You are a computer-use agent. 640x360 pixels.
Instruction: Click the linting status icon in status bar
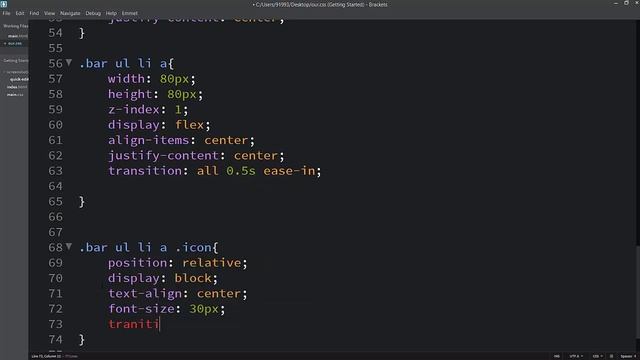pyautogui.click(x=611, y=356)
